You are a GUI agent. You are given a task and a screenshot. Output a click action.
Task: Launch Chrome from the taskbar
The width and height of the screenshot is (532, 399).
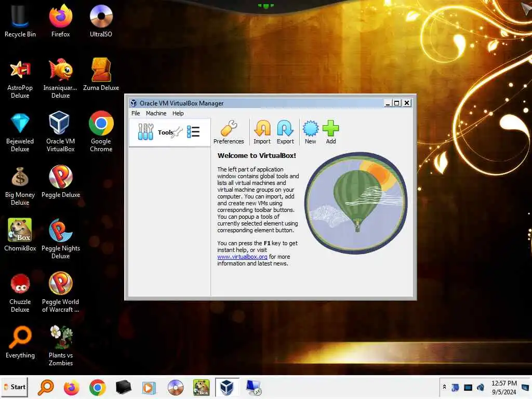click(97, 388)
